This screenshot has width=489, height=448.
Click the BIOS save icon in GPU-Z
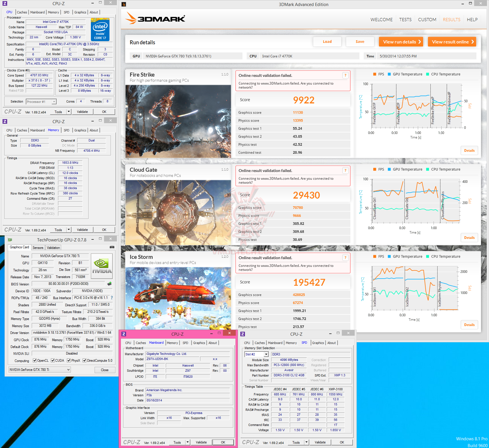pos(109,284)
